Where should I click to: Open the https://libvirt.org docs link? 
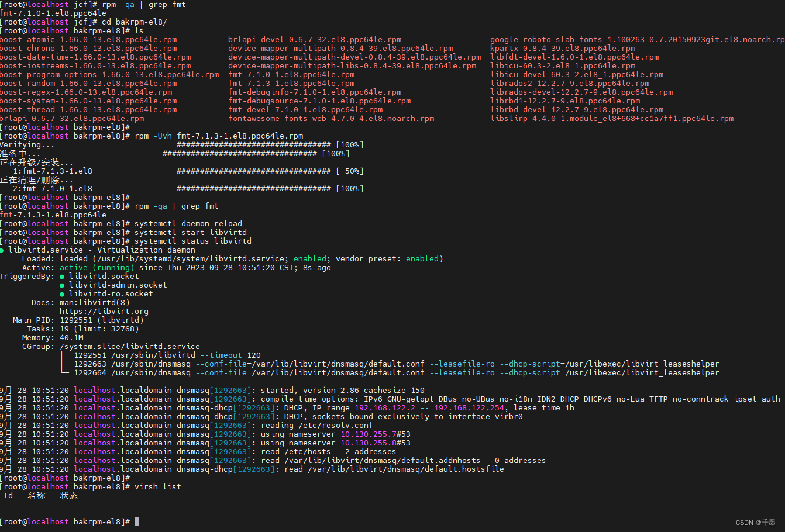click(x=104, y=312)
